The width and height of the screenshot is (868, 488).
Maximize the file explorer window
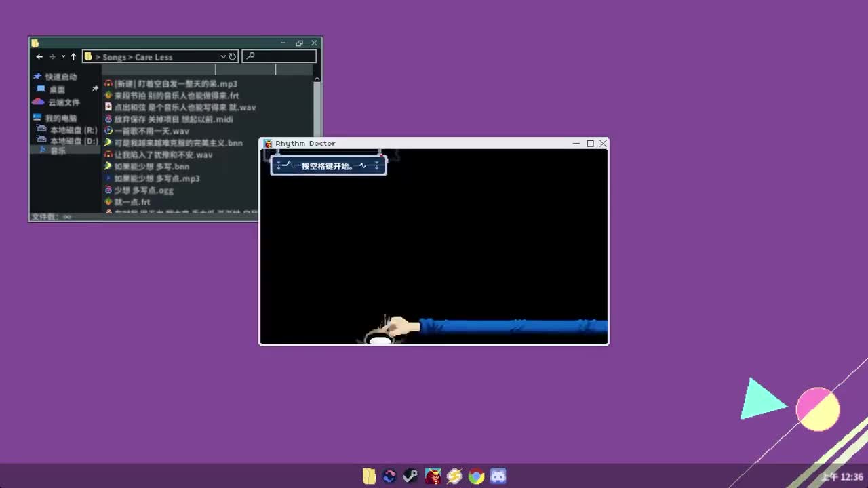click(x=299, y=43)
